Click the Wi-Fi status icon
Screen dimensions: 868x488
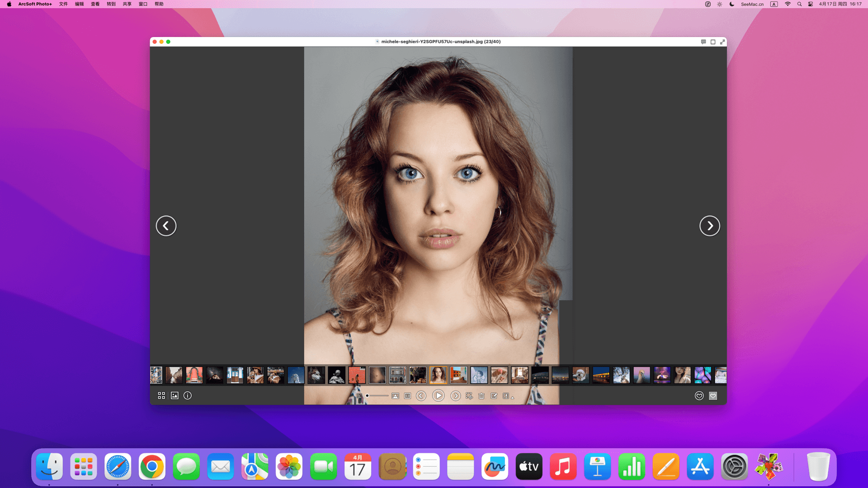coord(788,4)
